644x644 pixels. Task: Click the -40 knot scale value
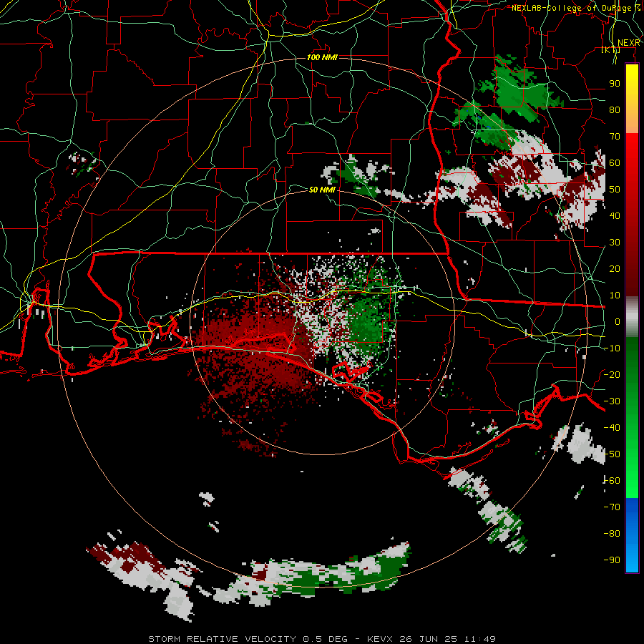612,428
